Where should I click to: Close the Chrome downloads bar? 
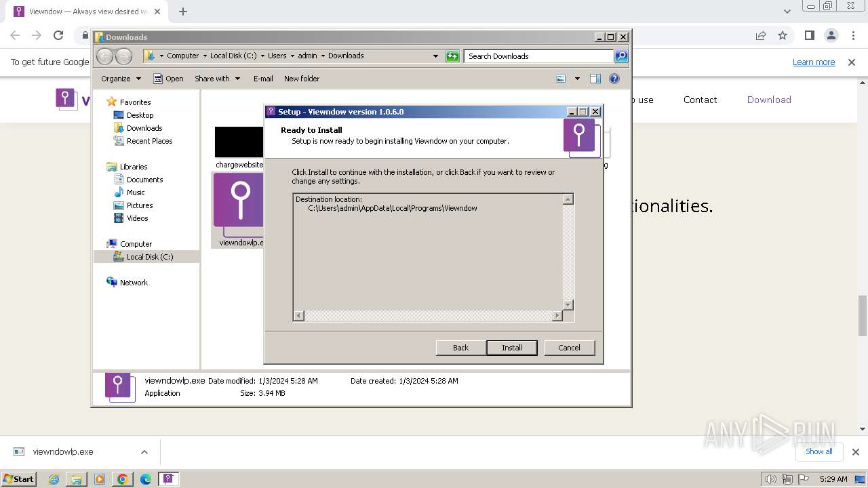coord(855,452)
